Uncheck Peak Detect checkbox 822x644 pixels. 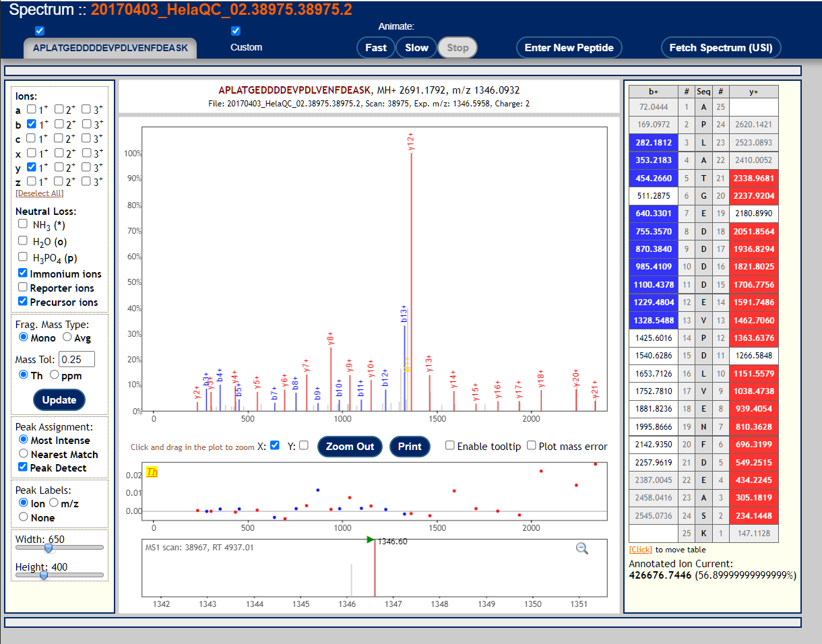24,467
